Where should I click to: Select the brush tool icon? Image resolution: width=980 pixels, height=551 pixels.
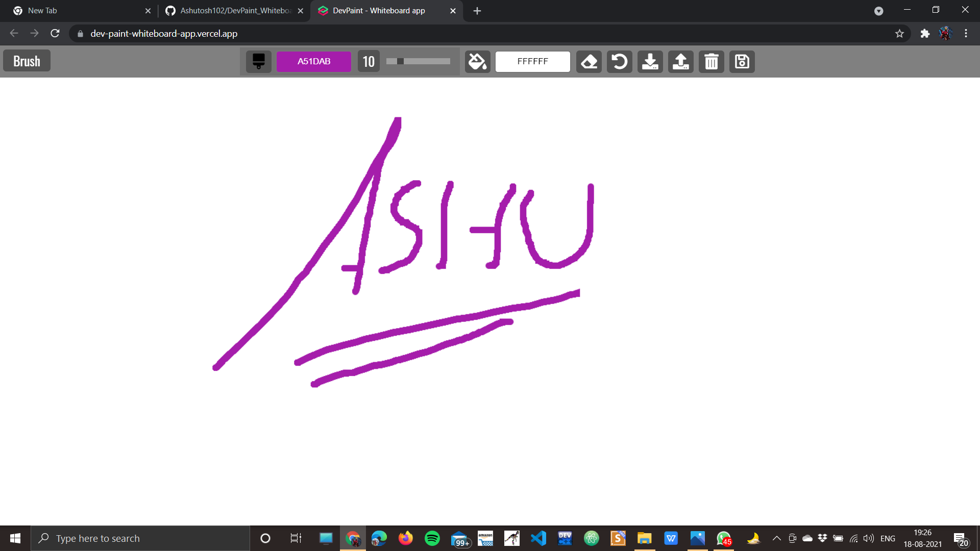[258, 61]
